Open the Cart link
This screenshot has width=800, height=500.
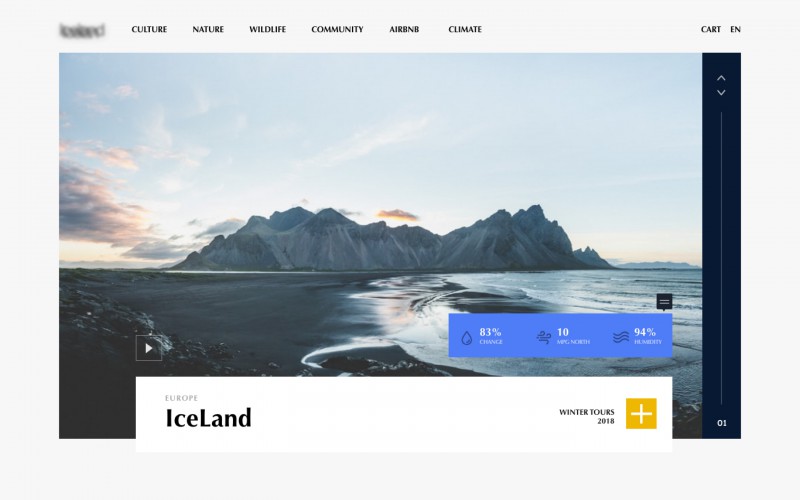[711, 30]
